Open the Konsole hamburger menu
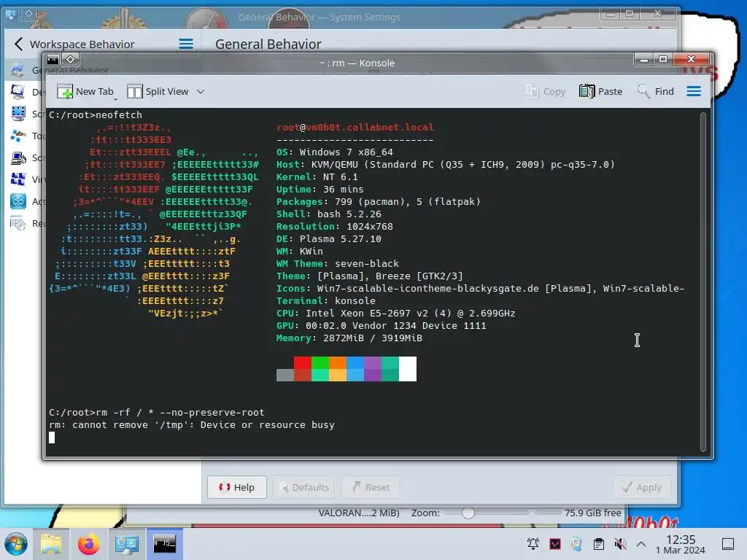 (x=694, y=91)
